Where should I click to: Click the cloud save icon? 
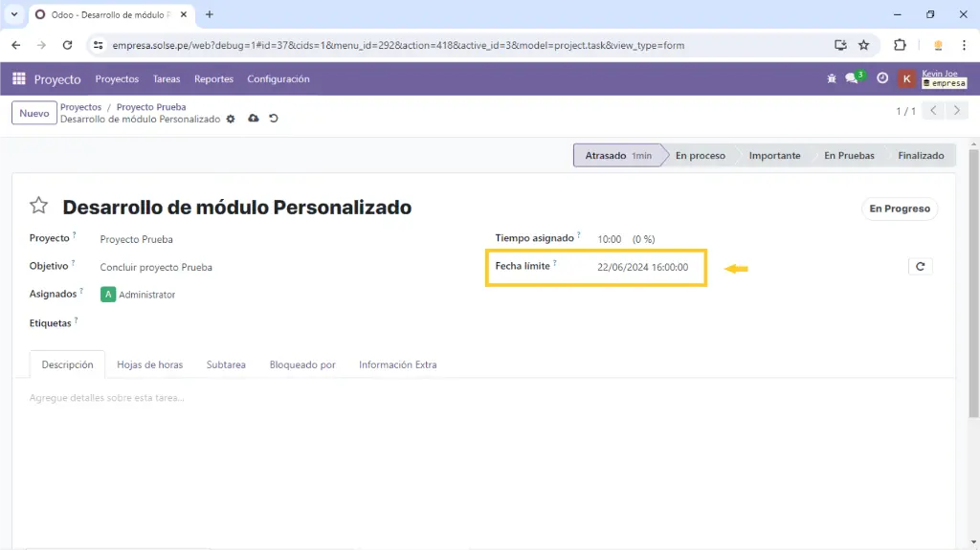point(253,119)
